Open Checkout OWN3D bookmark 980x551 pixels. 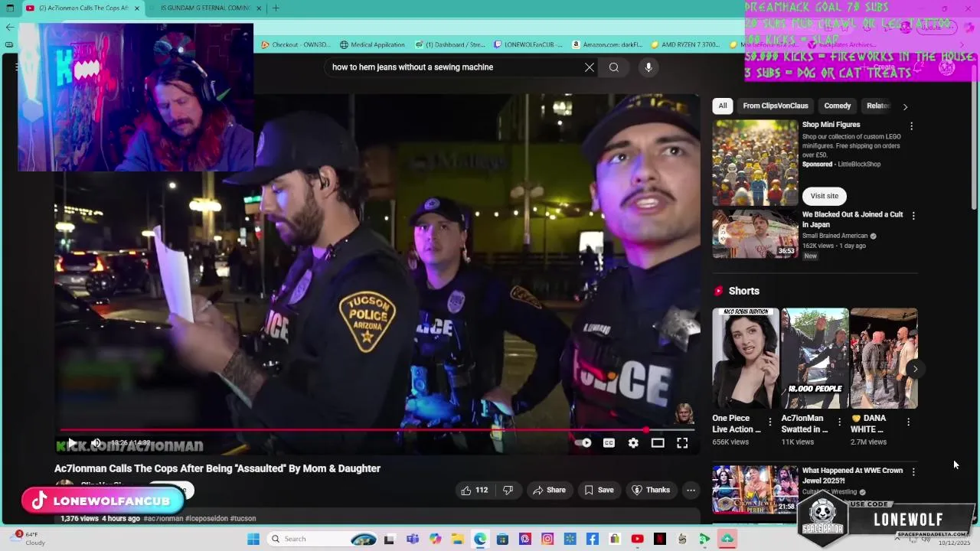[x=296, y=45]
